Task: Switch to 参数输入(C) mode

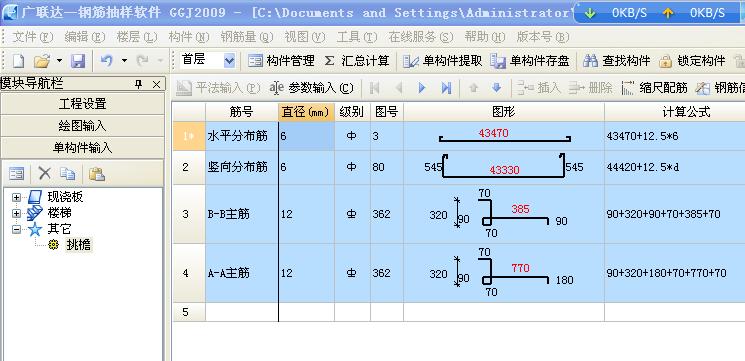Action: 312,88
